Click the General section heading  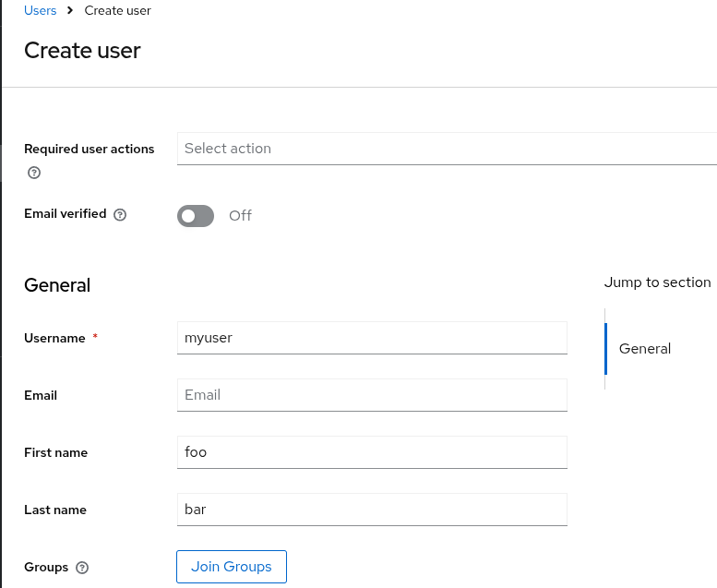point(57,285)
